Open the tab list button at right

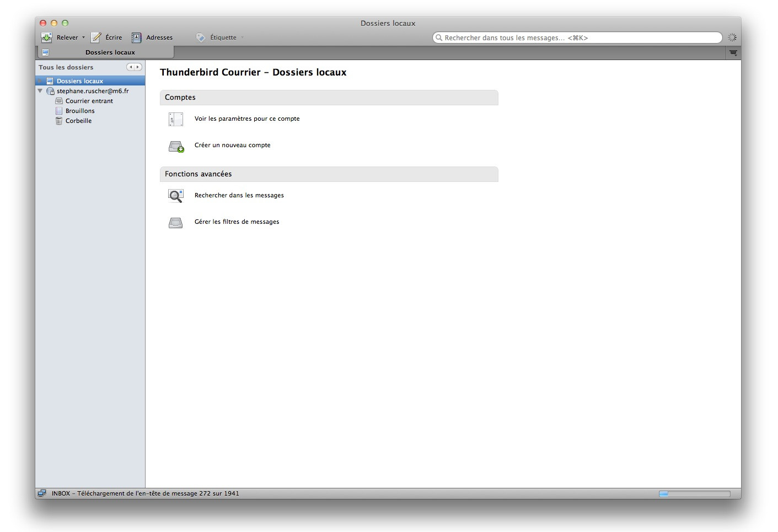733,52
